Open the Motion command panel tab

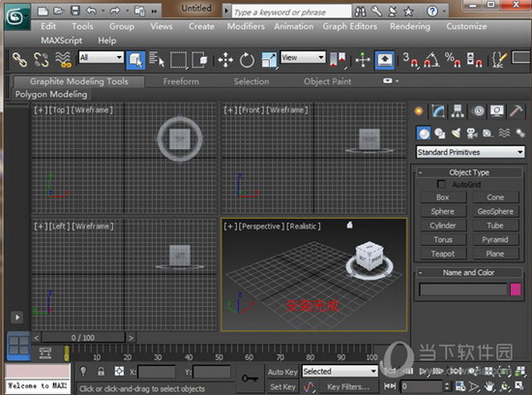[x=478, y=111]
